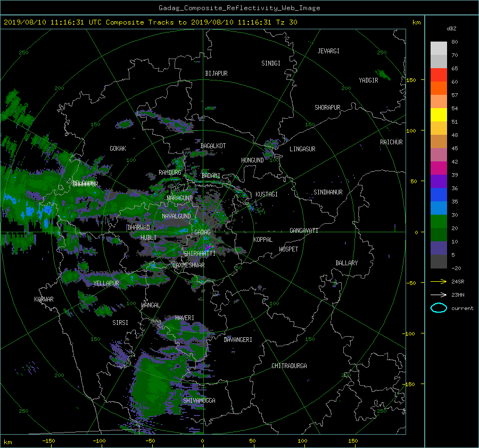The width and height of the screenshot is (479, 448).
Task: Click the HOSPET city label
Action: (288, 249)
